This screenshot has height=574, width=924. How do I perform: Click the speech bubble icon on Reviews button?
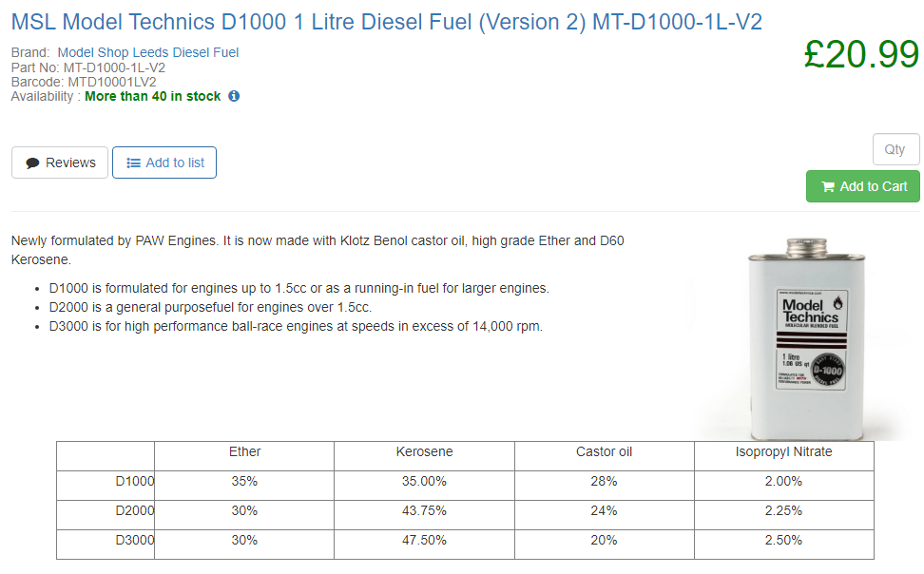30,163
